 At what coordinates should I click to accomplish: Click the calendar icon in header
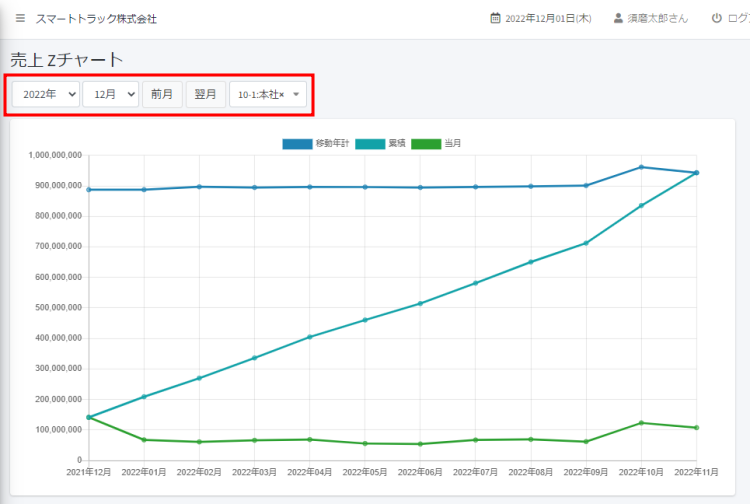pyautogui.click(x=495, y=19)
